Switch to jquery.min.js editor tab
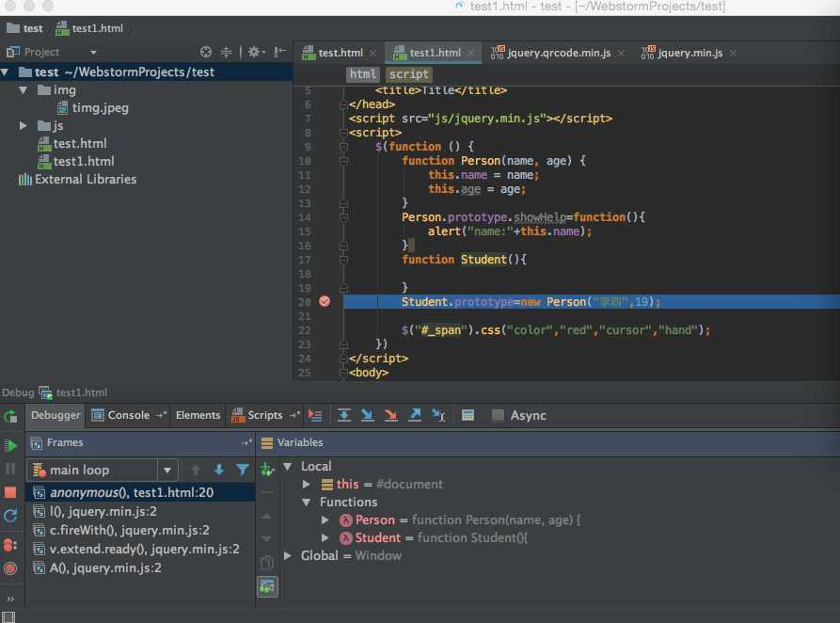 click(x=689, y=53)
